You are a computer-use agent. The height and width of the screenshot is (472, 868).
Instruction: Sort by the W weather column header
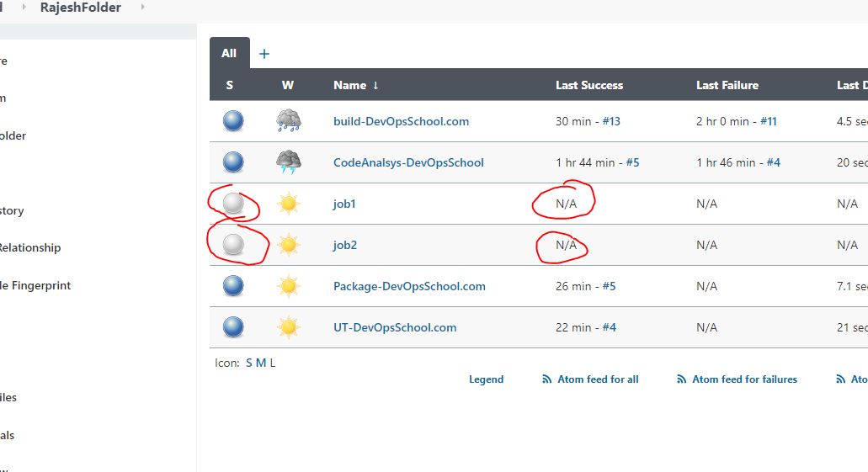[288, 85]
